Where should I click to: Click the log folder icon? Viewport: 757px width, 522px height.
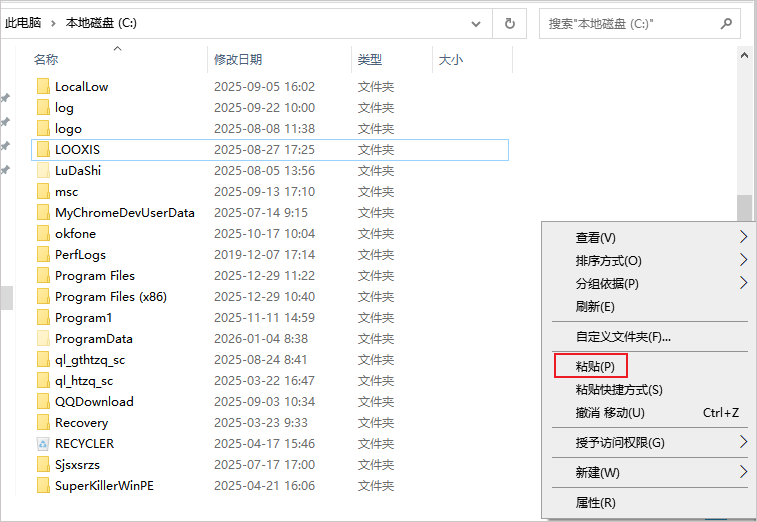tap(43, 107)
